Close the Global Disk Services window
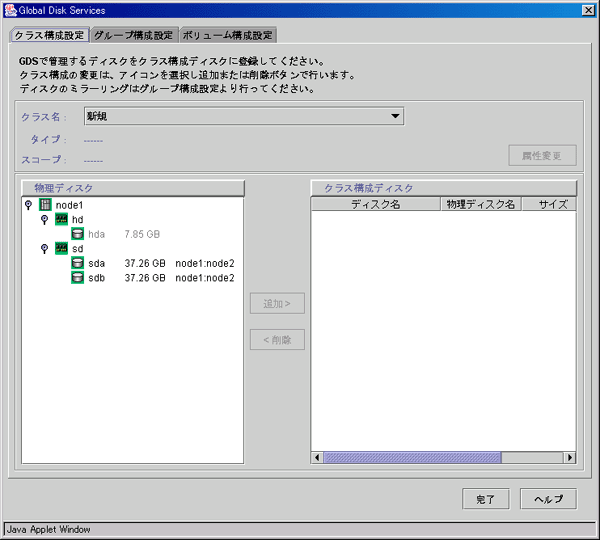 pyautogui.click(x=589, y=10)
